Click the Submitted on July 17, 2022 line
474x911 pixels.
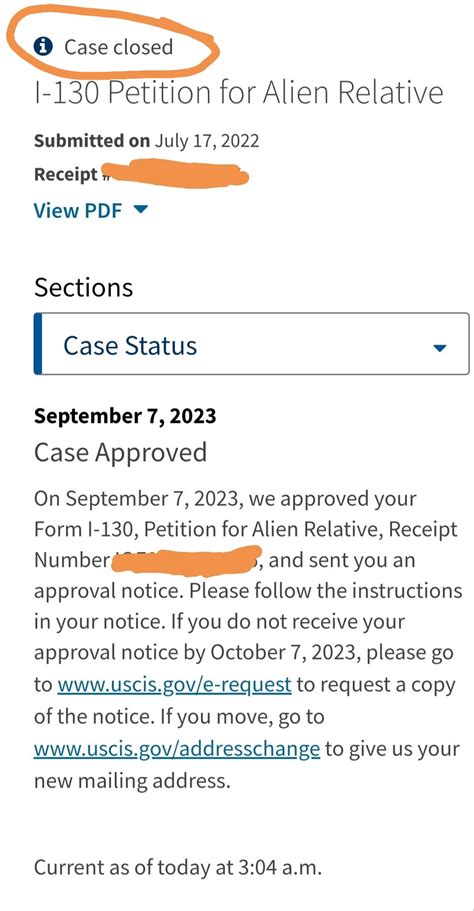[x=146, y=141]
